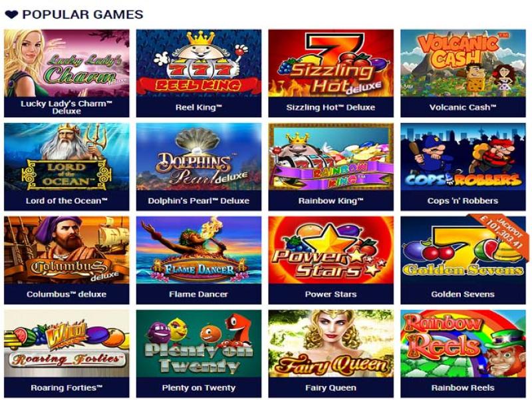Open the Golden Sevens title label
532x400 pixels.
coord(463,294)
